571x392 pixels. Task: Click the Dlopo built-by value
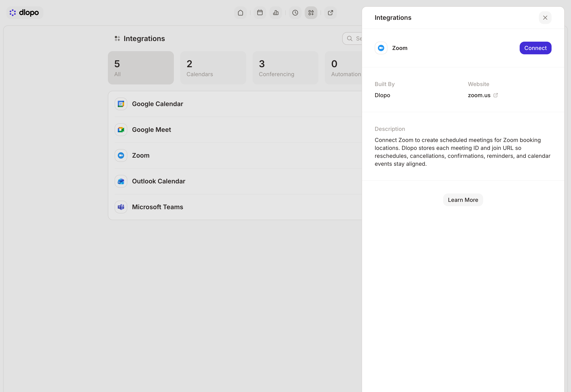pos(382,95)
